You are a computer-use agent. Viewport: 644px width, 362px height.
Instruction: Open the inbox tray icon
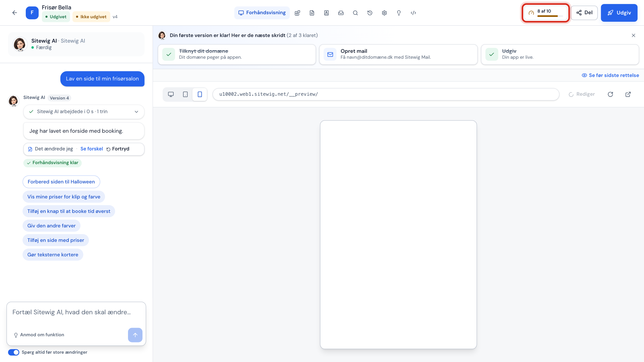pos(341,13)
